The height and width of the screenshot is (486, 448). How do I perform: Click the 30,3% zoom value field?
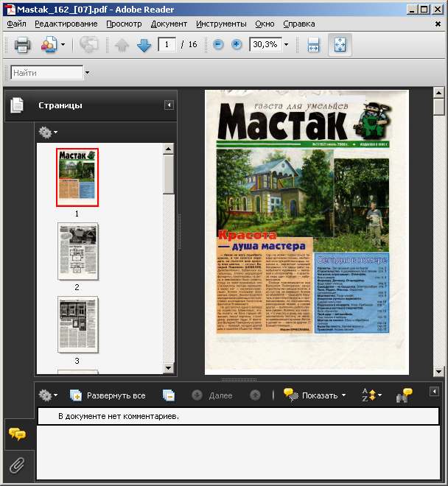(265, 45)
